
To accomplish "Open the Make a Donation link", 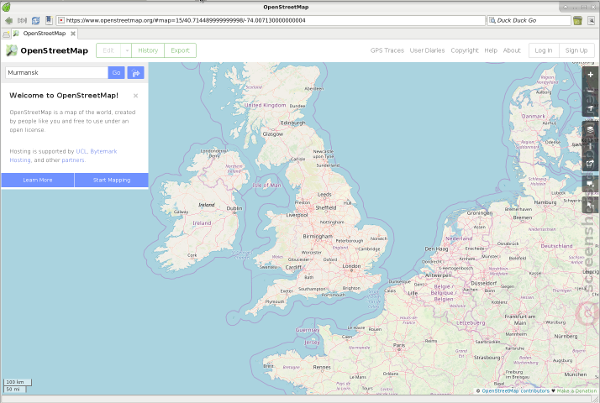I will [577, 391].
